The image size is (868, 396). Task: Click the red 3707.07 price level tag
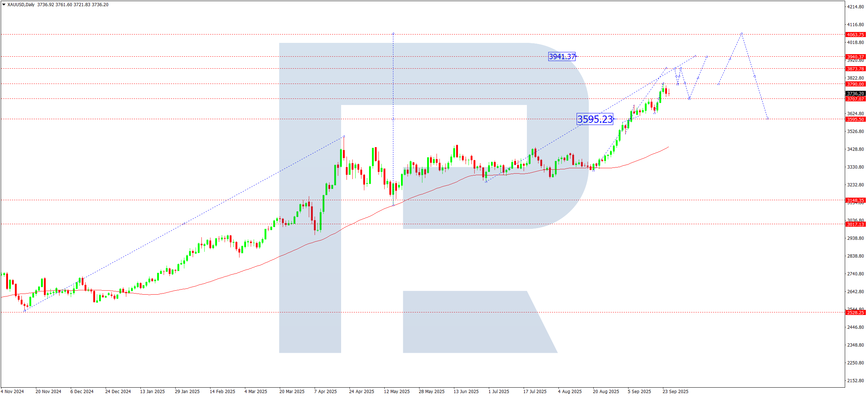click(x=855, y=99)
